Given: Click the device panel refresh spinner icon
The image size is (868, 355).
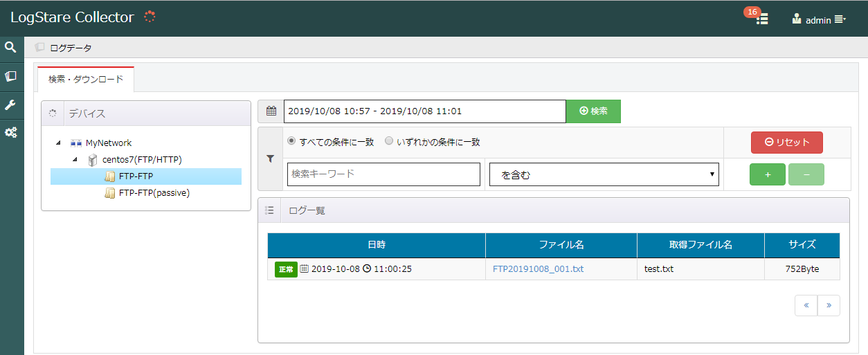Looking at the screenshot, I should point(52,113).
